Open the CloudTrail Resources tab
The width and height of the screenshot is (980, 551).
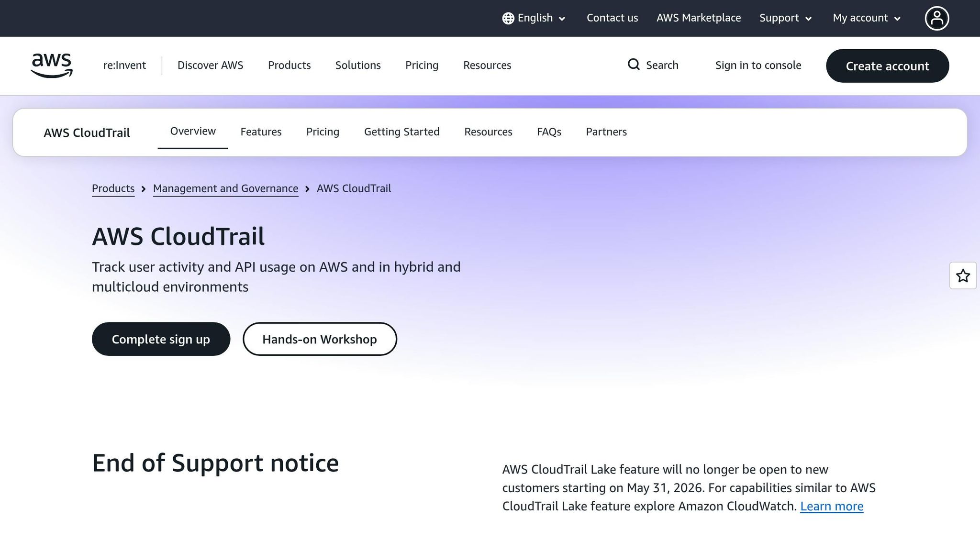tap(488, 132)
